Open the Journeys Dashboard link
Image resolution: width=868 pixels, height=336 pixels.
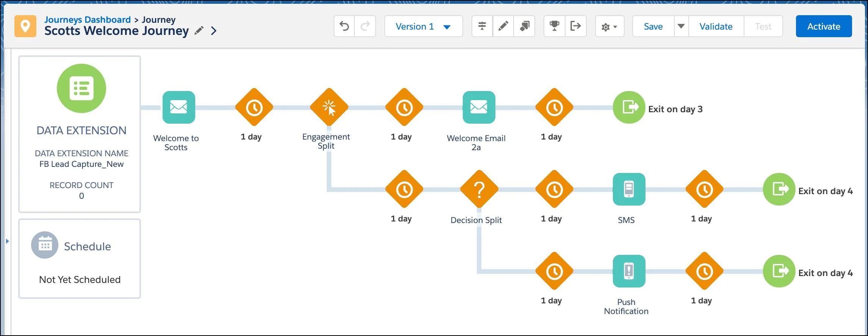(88, 19)
